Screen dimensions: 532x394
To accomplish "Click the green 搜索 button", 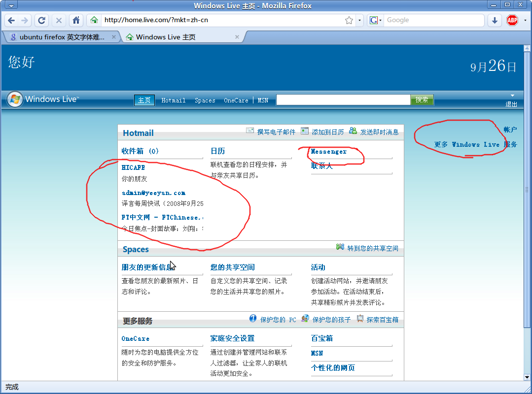I will tap(422, 100).
